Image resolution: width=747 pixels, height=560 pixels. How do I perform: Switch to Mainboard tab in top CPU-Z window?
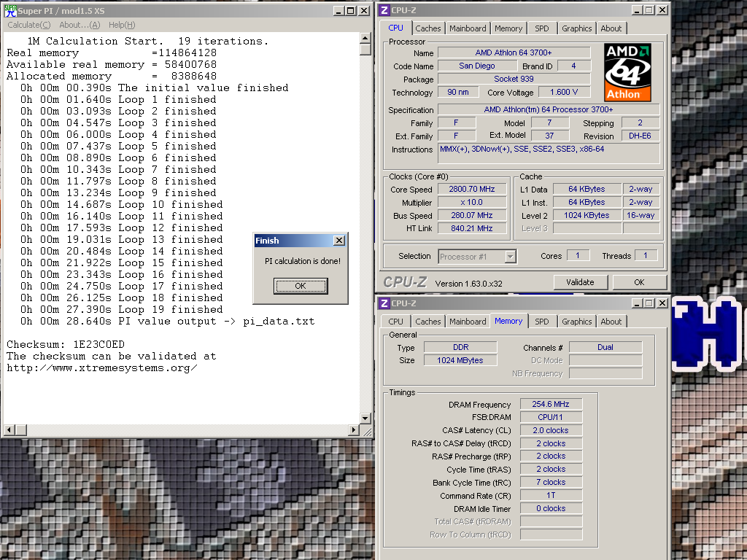click(x=468, y=28)
